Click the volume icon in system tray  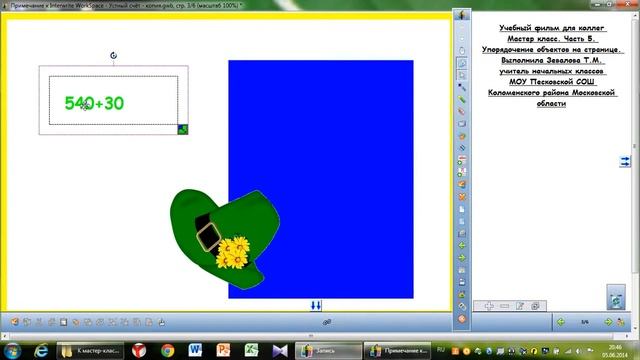[x=579, y=351]
